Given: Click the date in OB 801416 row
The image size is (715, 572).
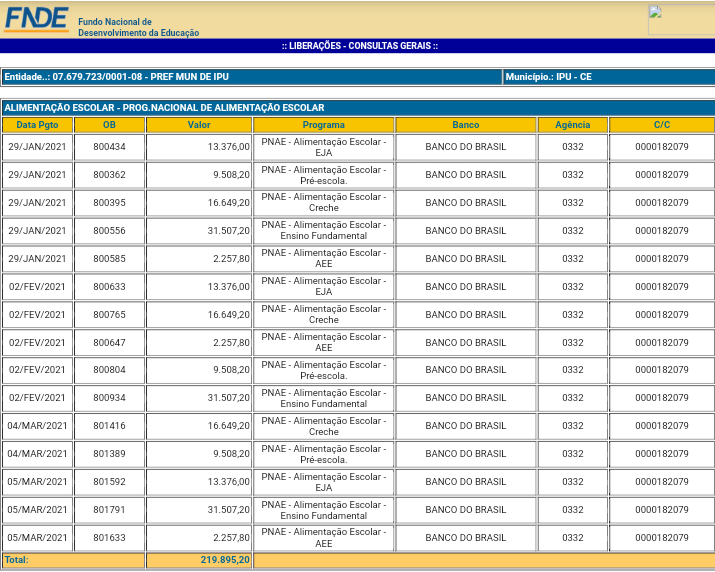Looking at the screenshot, I should click(x=37, y=426).
